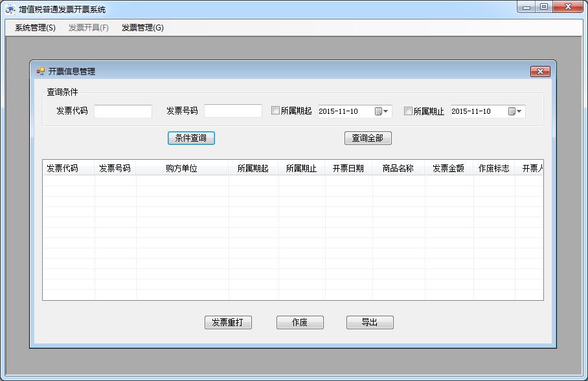Image resolution: width=588 pixels, height=381 pixels.
Task: Click the 开票信息管理 dialog window icon
Action: click(41, 71)
